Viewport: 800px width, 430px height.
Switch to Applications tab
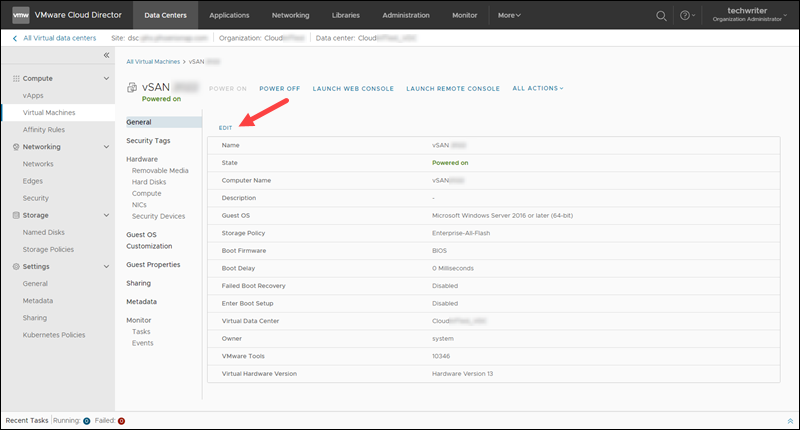pos(229,15)
